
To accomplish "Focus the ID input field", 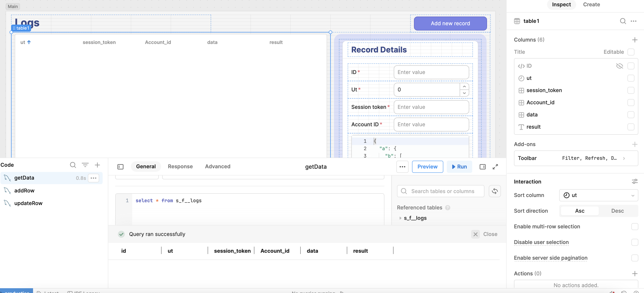I will tap(431, 72).
